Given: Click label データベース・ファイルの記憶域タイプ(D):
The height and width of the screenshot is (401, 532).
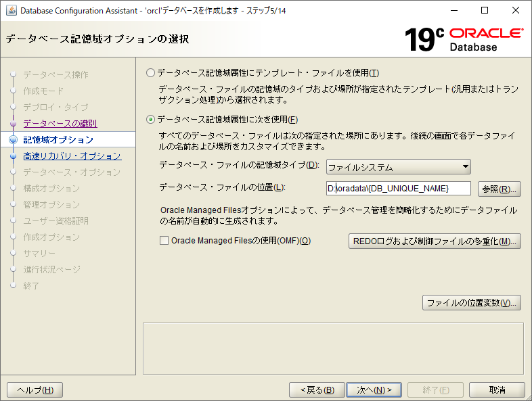Looking at the screenshot, I should coord(239,165).
